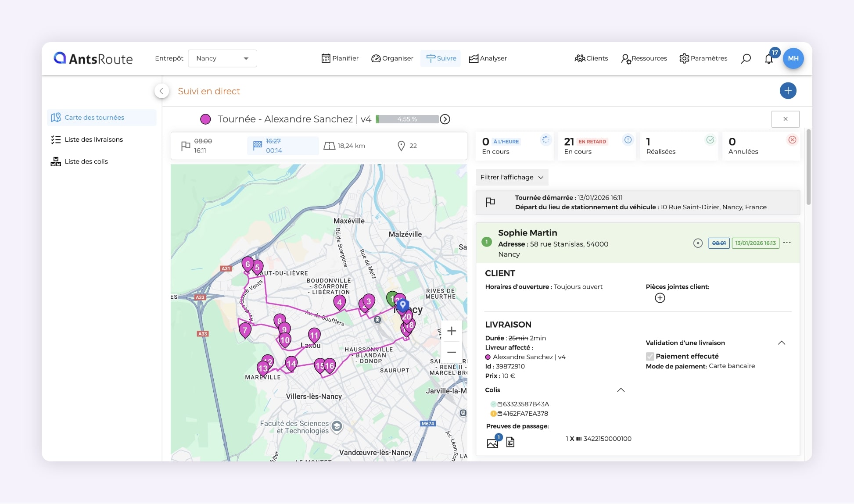Click the blue plus add button
Image resolution: width=854 pixels, height=504 pixels.
point(788,91)
